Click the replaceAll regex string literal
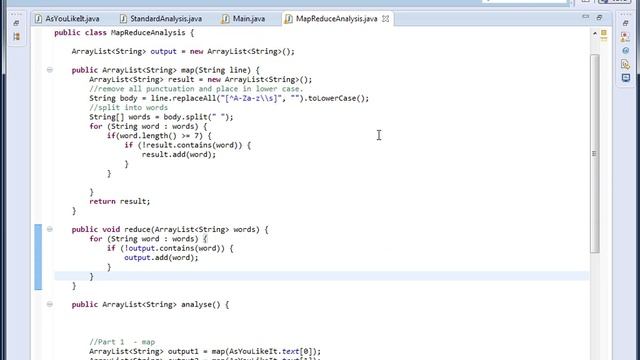The image size is (640, 360). pyautogui.click(x=251, y=98)
